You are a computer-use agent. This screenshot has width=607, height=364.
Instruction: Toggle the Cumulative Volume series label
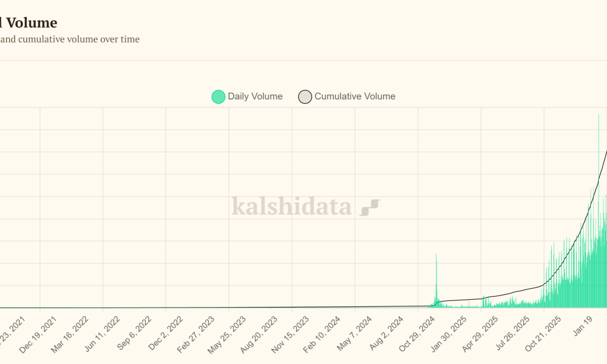tap(354, 96)
